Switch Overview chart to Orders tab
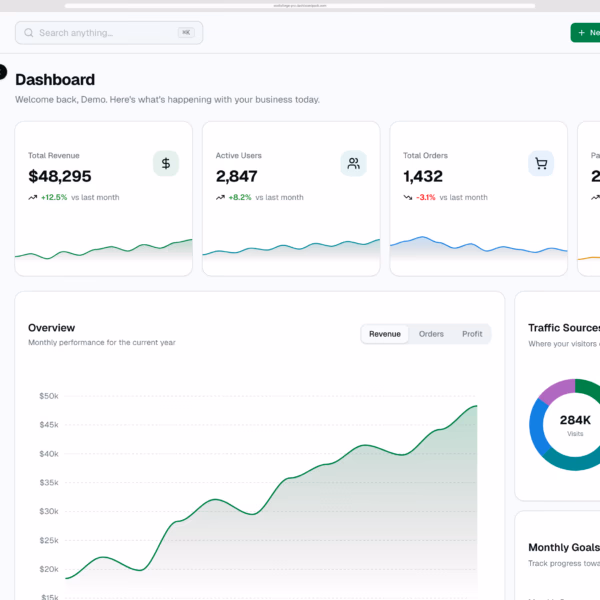Screen dimensions: 600x600 click(431, 334)
